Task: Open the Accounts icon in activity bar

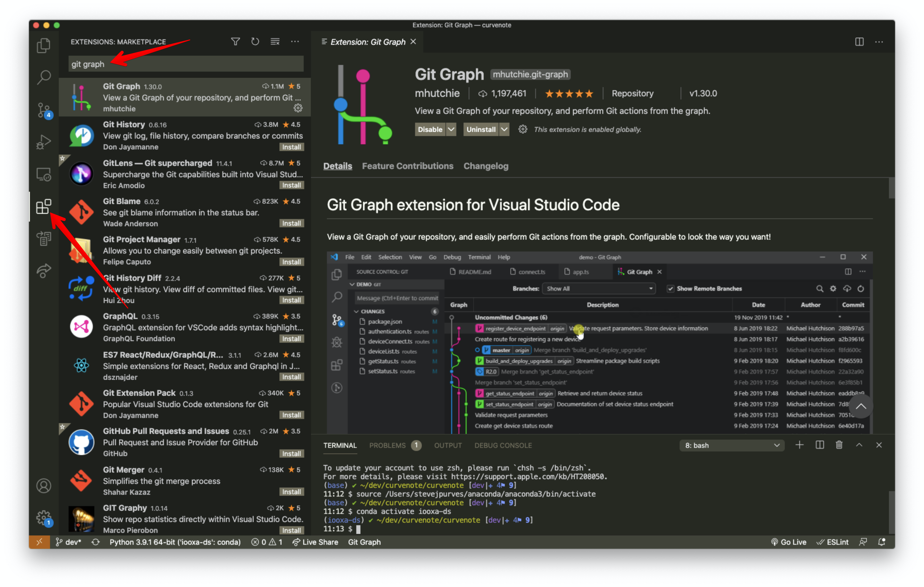Action: pos(44,485)
